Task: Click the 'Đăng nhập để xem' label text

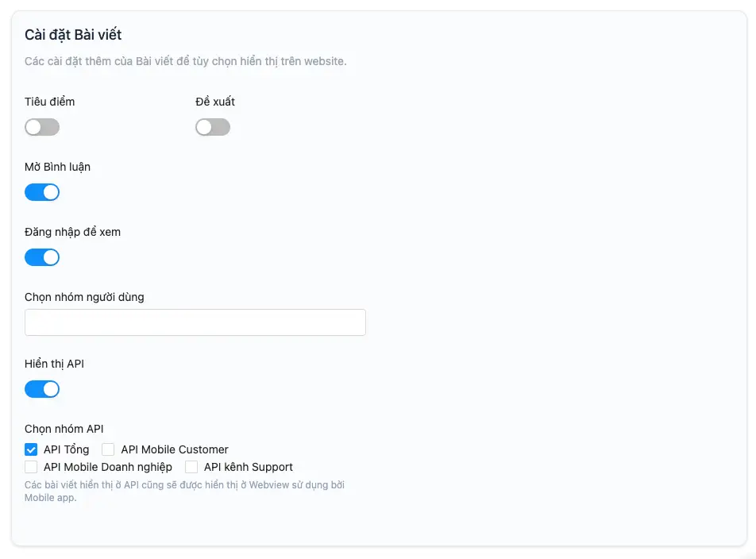Action: pyautogui.click(x=73, y=232)
